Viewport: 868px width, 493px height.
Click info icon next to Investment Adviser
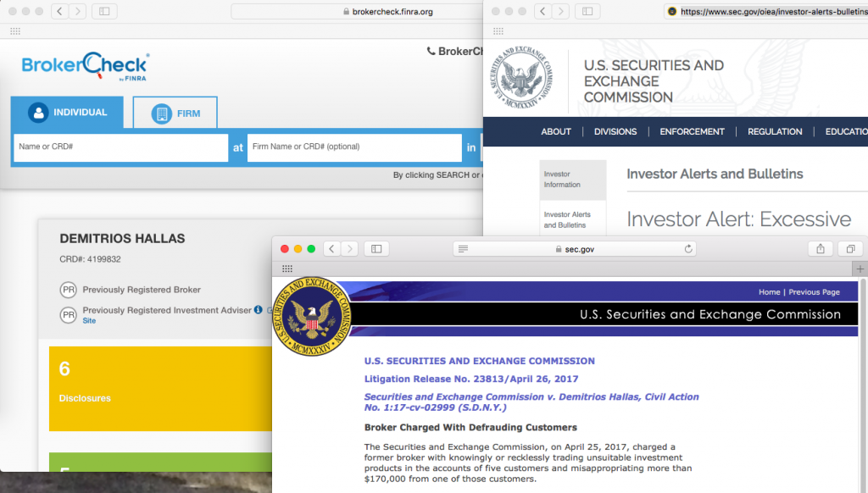258,310
